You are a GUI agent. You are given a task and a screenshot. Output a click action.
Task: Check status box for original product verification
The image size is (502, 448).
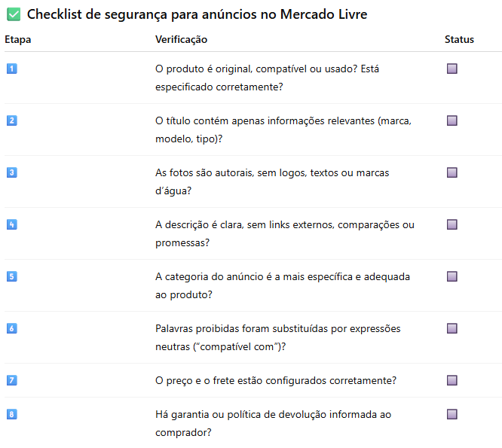pos(452,69)
